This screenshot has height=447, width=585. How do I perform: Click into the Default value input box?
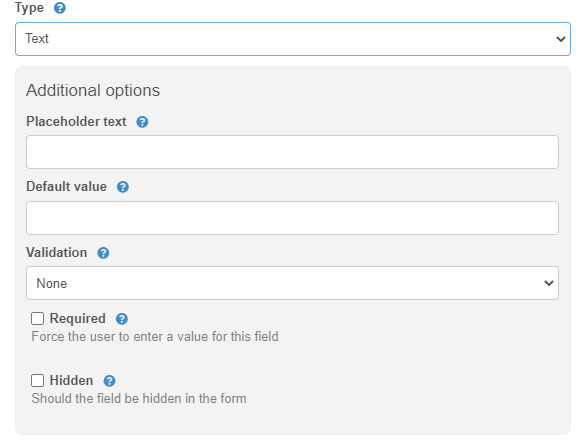pos(292,218)
